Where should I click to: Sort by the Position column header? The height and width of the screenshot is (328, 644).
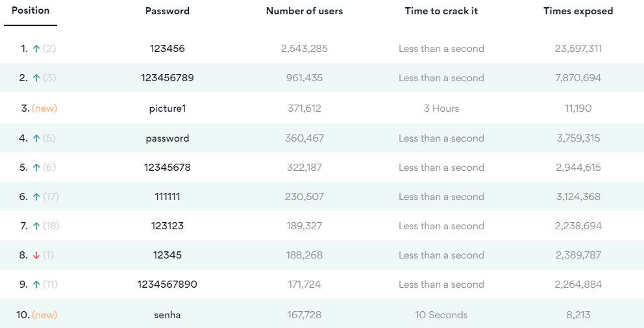pos(31,10)
